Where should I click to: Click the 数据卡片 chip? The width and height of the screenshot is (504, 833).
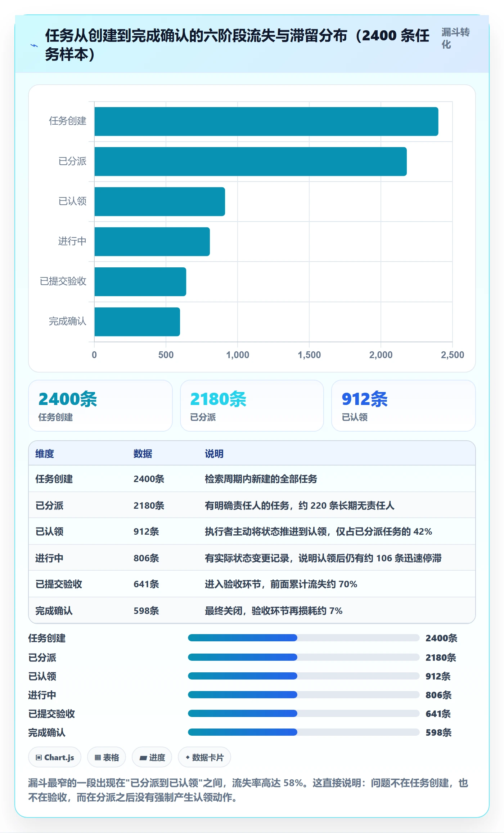tap(204, 757)
